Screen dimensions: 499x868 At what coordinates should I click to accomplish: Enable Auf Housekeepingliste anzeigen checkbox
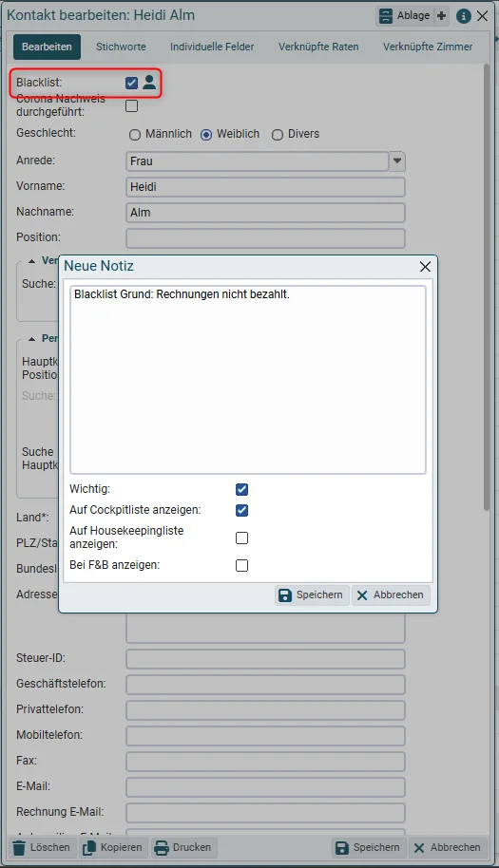[x=242, y=538]
